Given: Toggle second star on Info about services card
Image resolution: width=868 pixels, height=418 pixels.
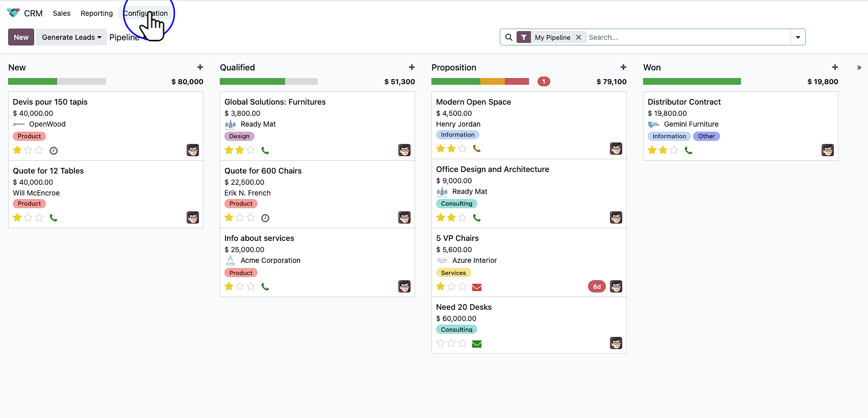Looking at the screenshot, I should 240,286.
